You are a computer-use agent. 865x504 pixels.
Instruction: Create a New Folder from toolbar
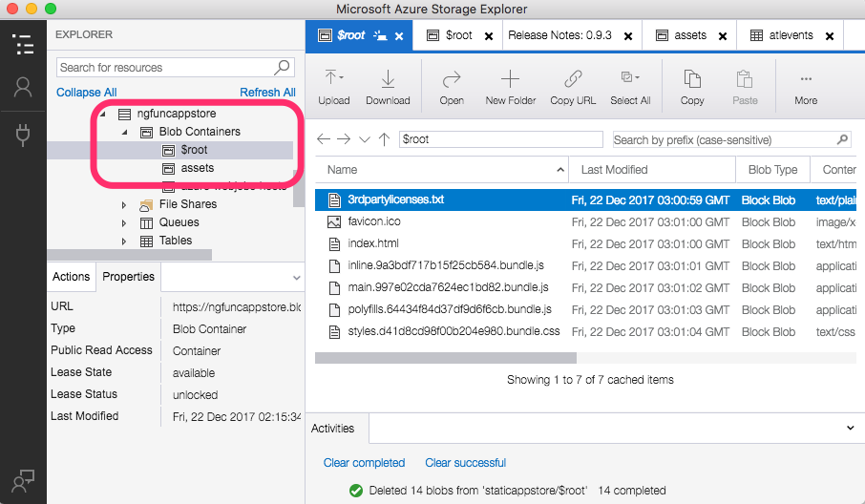point(510,88)
